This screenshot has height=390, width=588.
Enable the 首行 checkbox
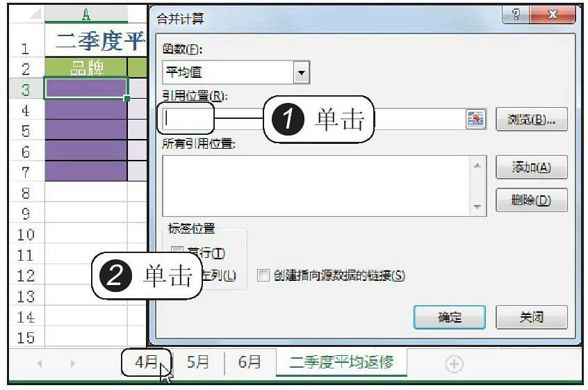pyautogui.click(x=177, y=252)
